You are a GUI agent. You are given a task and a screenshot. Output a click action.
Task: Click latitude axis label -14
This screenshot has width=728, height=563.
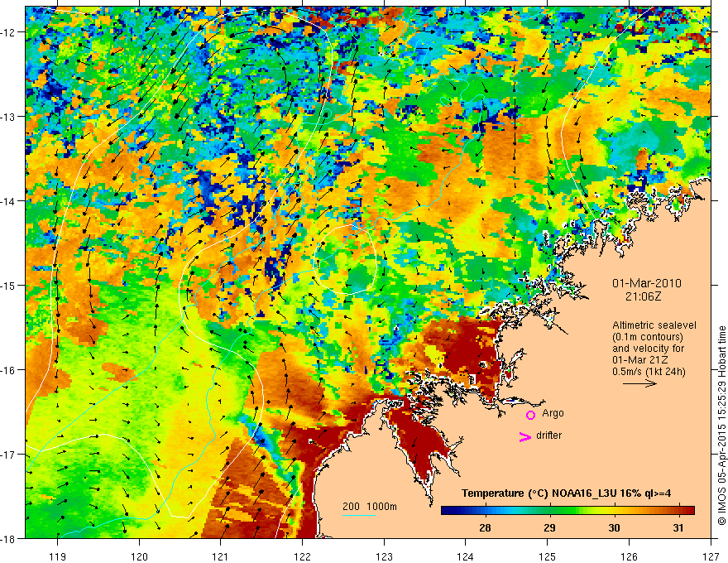click(9, 201)
